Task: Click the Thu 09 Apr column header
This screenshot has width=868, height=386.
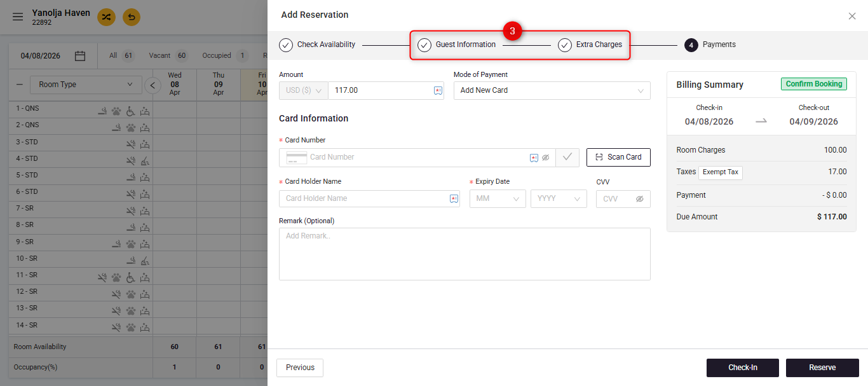Action: click(x=219, y=84)
